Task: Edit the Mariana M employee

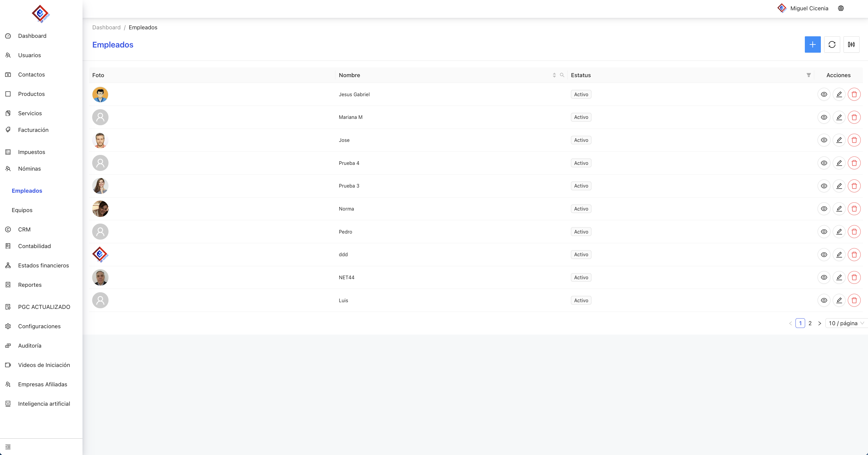Action: [x=839, y=117]
